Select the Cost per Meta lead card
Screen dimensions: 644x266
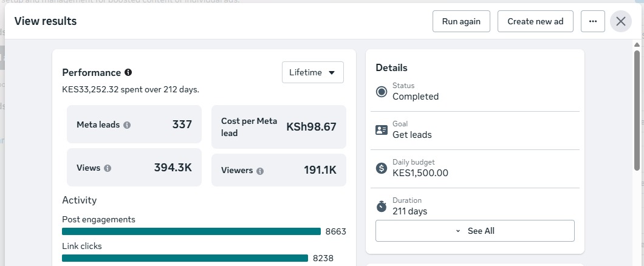[279, 127]
